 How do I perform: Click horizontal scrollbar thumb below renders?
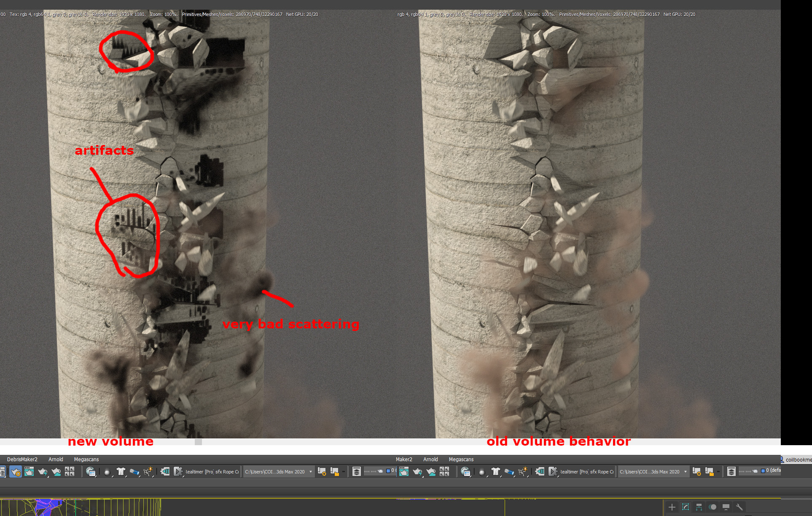click(198, 442)
